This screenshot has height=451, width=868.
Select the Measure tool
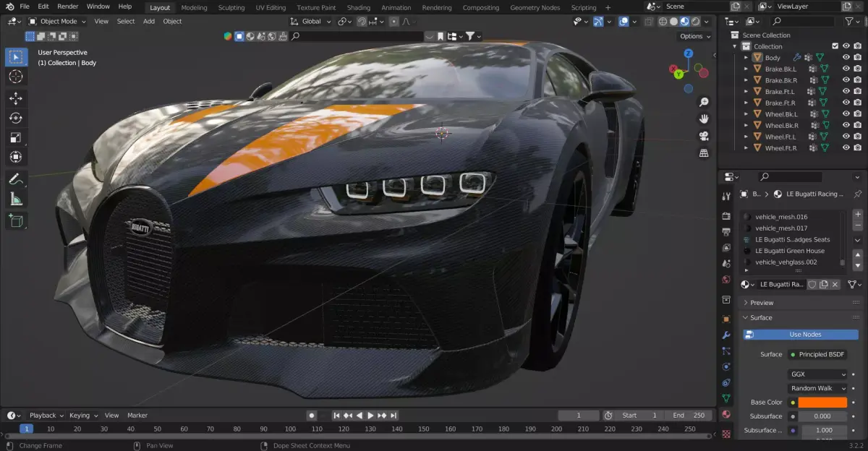tap(16, 199)
